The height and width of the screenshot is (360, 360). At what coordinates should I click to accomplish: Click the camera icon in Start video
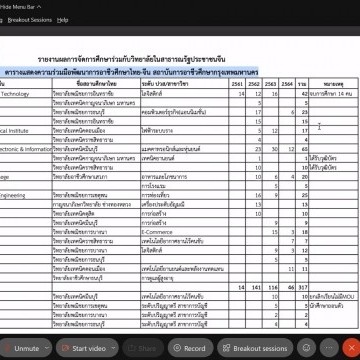(x=65, y=348)
